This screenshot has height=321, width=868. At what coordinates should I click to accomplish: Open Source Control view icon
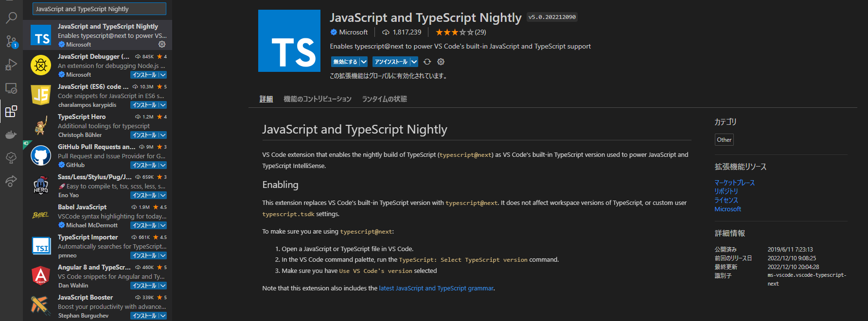click(x=11, y=41)
